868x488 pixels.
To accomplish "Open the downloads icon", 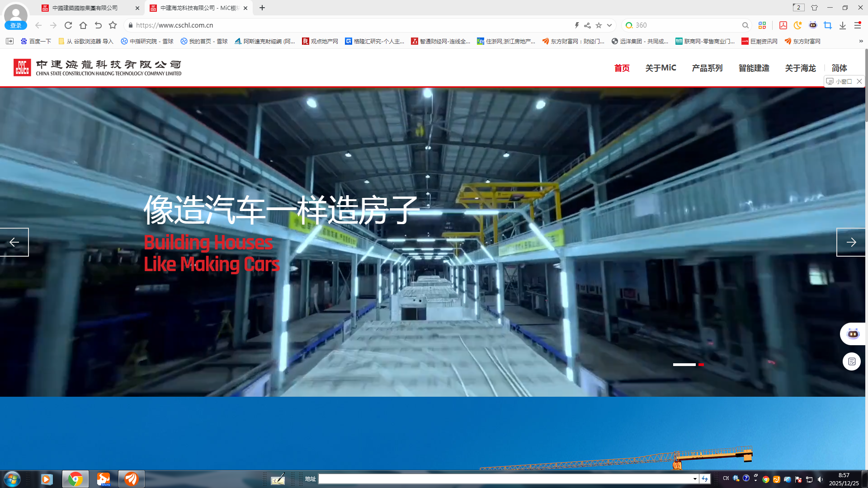I will click(843, 25).
